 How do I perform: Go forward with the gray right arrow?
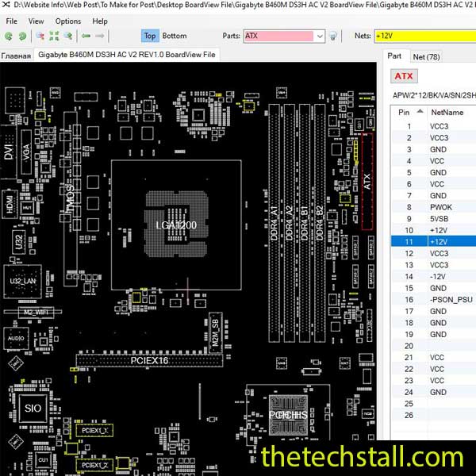tap(100, 36)
